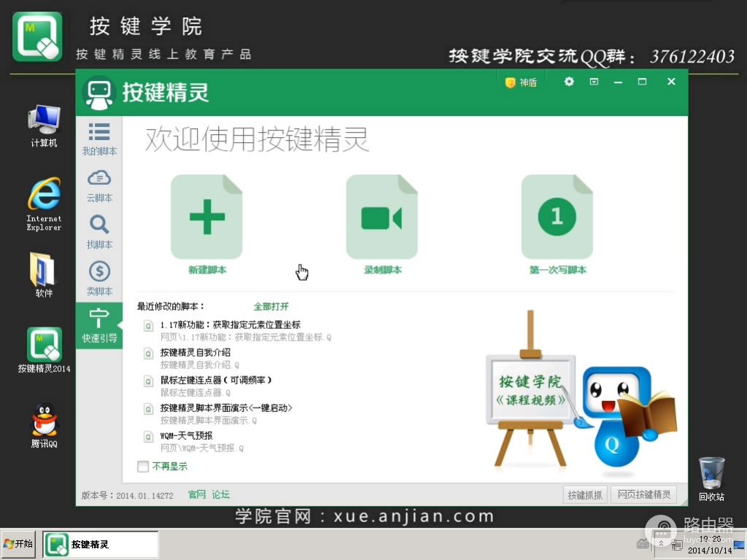The image size is (747, 560).
Task: Open script 按键精灵脚本界面演示<一键启动>
Action: coord(226,408)
